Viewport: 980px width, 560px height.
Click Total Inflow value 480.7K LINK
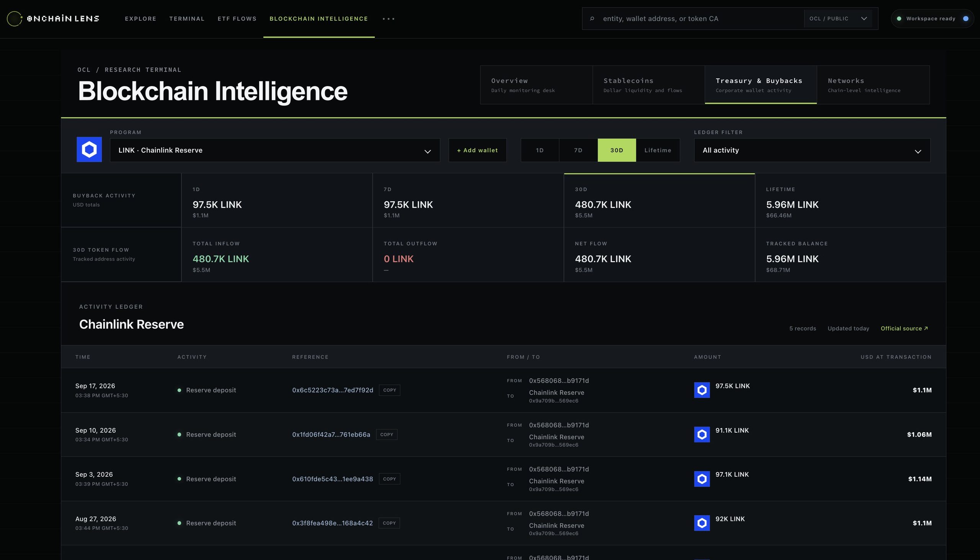[220, 259]
